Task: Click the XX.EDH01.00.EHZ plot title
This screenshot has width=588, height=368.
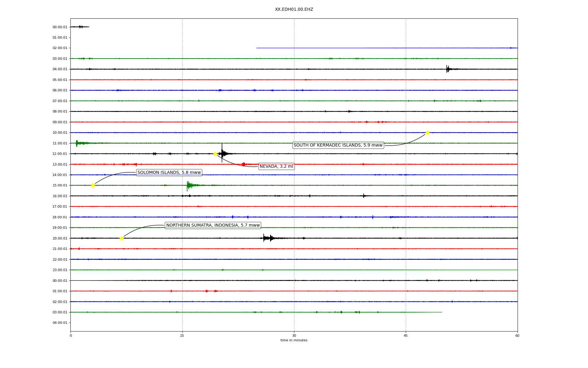Action: coord(294,10)
